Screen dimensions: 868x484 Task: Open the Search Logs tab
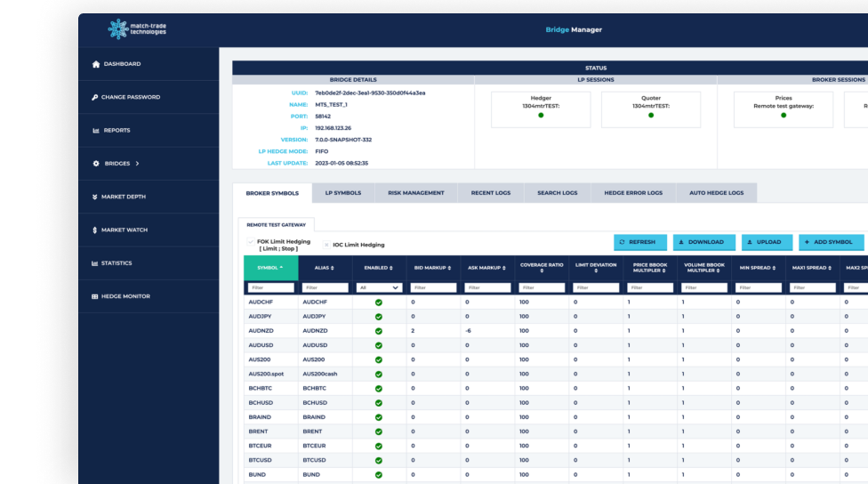[x=558, y=193]
